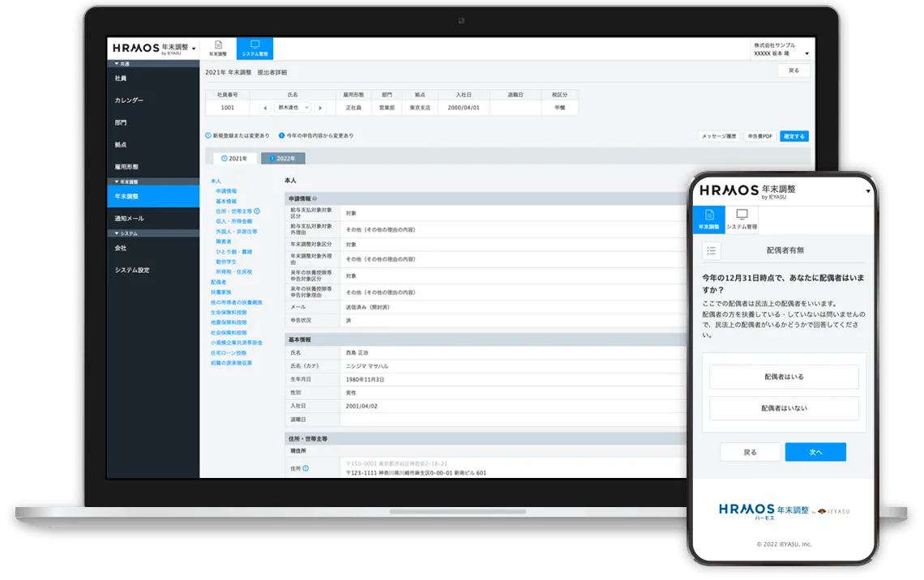
Task: Click the 年末調整 document icon in laptop toolbar
Action: click(218, 45)
